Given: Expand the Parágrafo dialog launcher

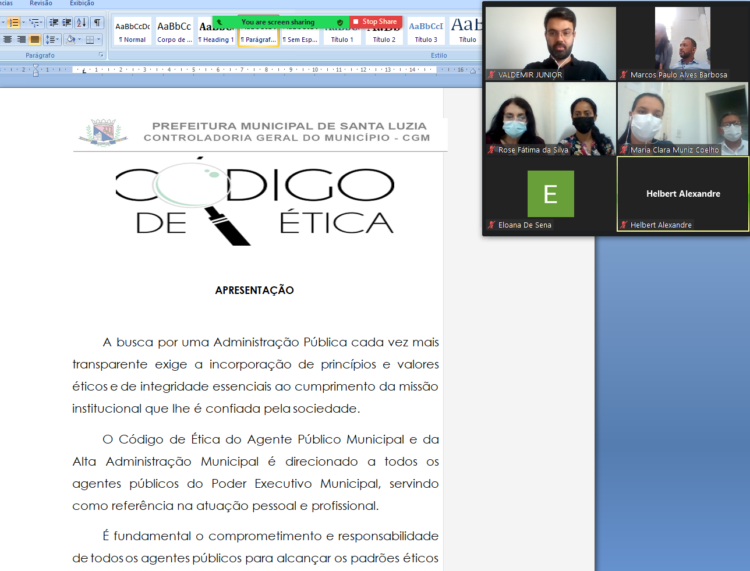Looking at the screenshot, I should click(x=101, y=55).
